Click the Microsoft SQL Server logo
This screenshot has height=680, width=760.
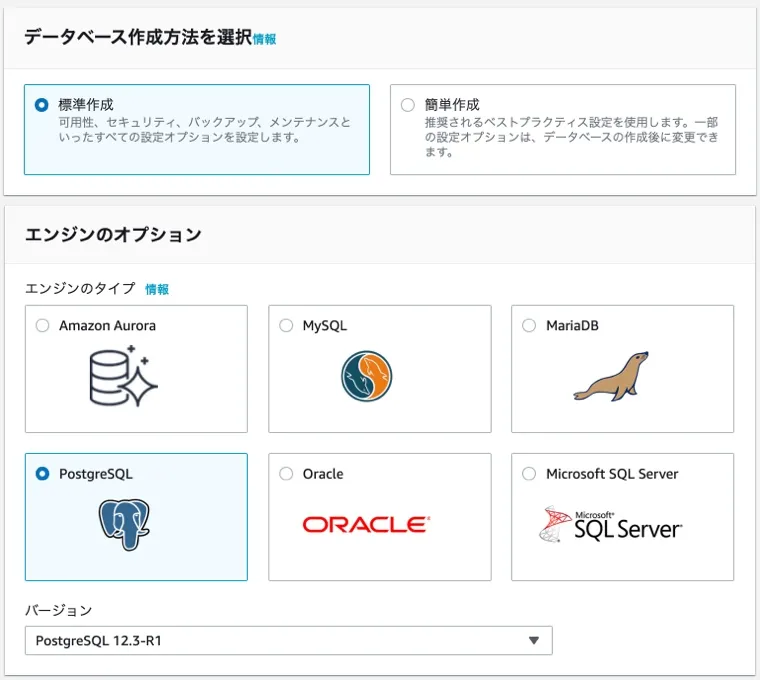pyautogui.click(x=610, y=524)
